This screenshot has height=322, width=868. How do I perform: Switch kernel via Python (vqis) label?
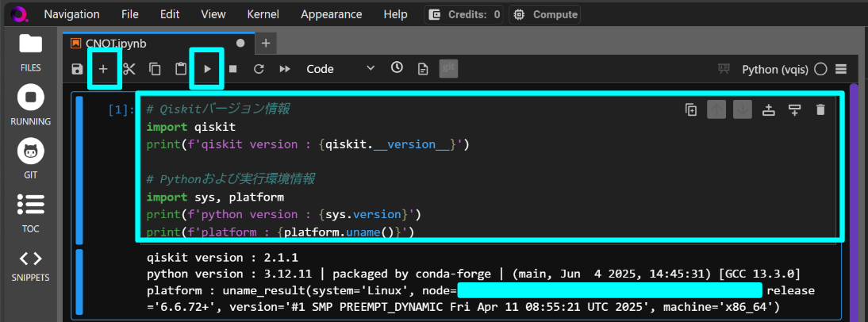[x=775, y=70]
